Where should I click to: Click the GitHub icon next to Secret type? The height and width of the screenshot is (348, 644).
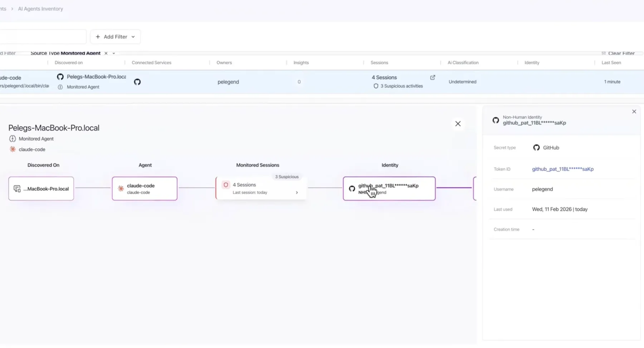pyautogui.click(x=536, y=148)
